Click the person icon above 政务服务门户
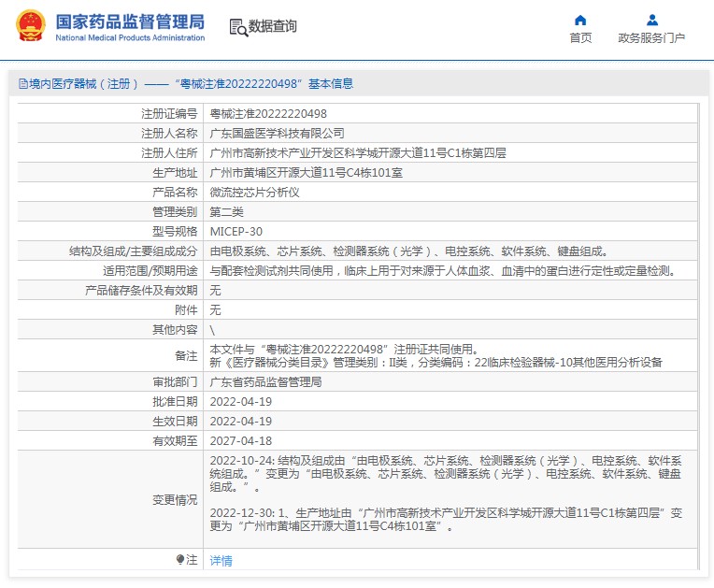The height and width of the screenshot is (588, 714). (x=651, y=20)
